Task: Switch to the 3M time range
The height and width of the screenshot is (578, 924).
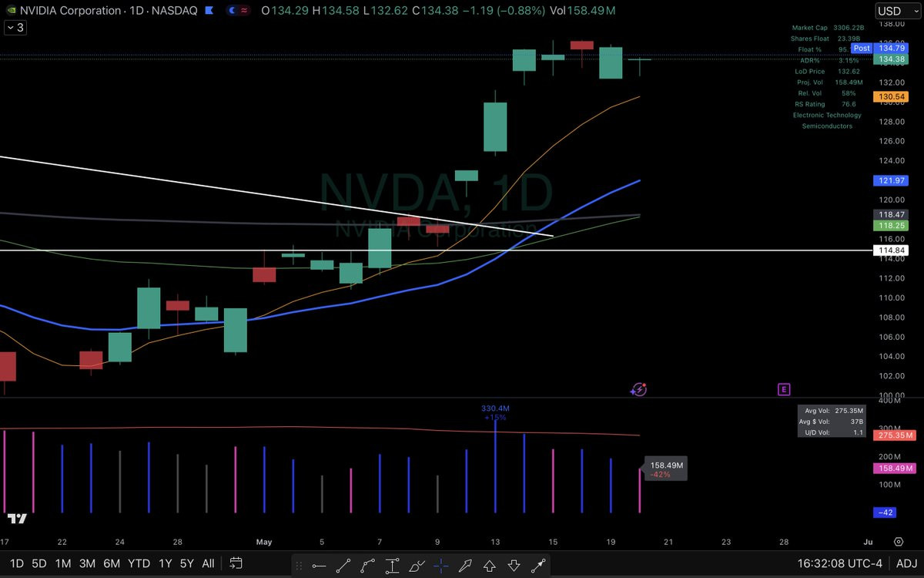Action: pyautogui.click(x=87, y=563)
